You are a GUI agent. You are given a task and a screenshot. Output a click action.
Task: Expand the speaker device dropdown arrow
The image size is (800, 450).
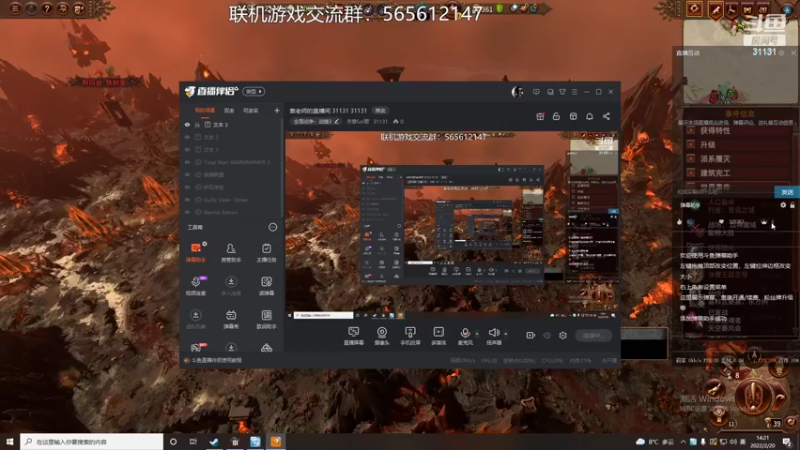click(506, 334)
